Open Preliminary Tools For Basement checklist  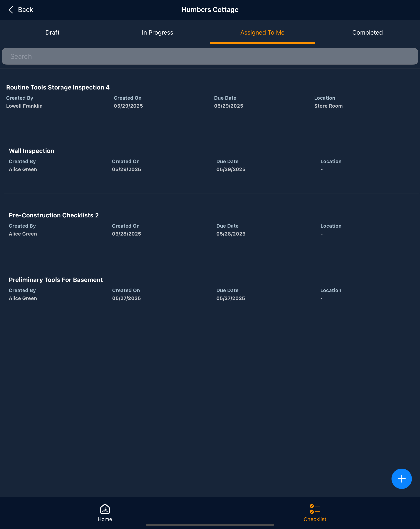click(x=56, y=280)
